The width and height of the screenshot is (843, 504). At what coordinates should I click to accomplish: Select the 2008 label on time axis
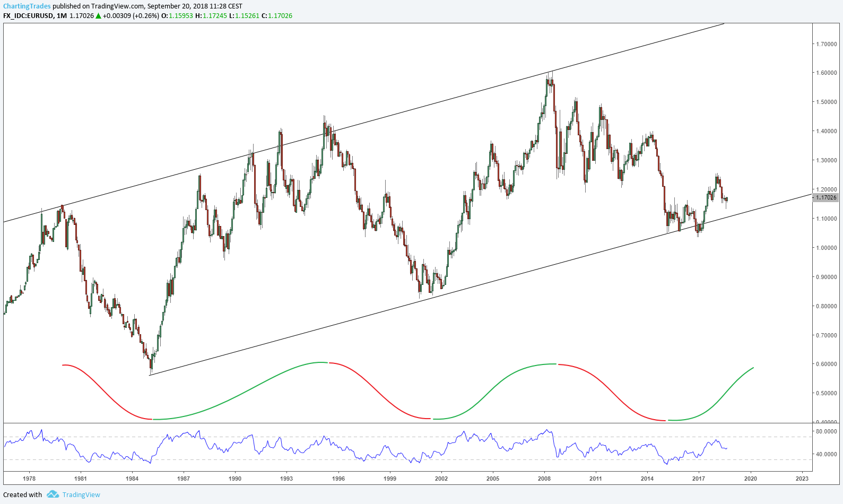[x=544, y=479]
